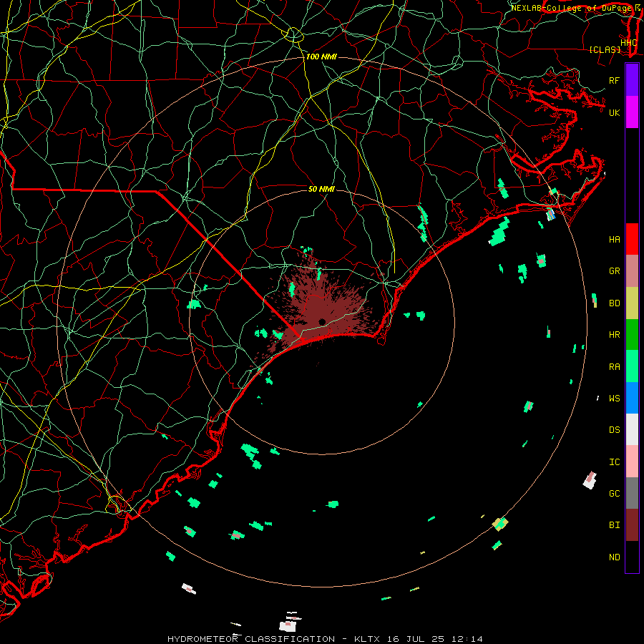Click the HA red legend swatch
The width and height of the screenshot is (644, 644).
(x=632, y=239)
